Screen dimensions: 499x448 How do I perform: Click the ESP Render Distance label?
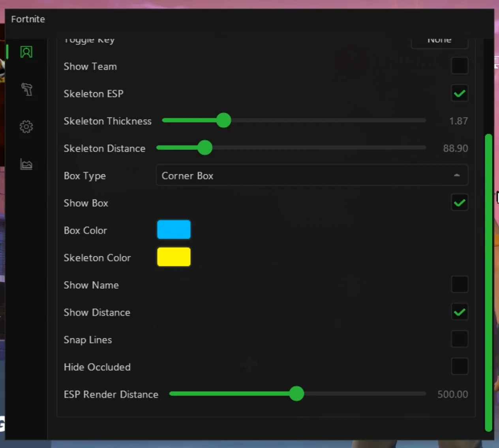(x=111, y=394)
